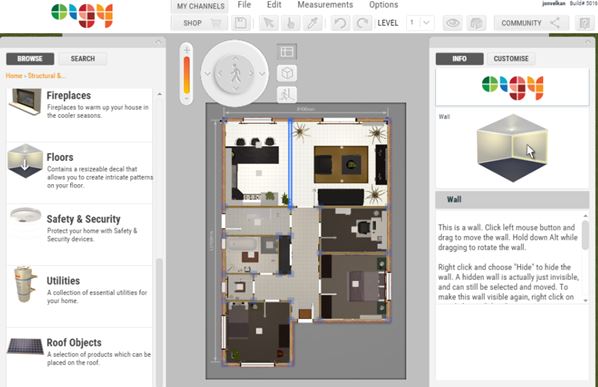Switch to the BROWSE tab

tap(30, 59)
